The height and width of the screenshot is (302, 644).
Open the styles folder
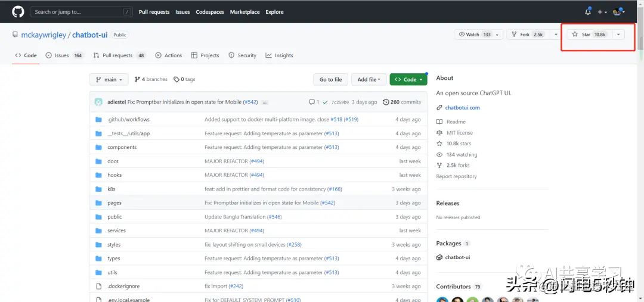click(114, 245)
